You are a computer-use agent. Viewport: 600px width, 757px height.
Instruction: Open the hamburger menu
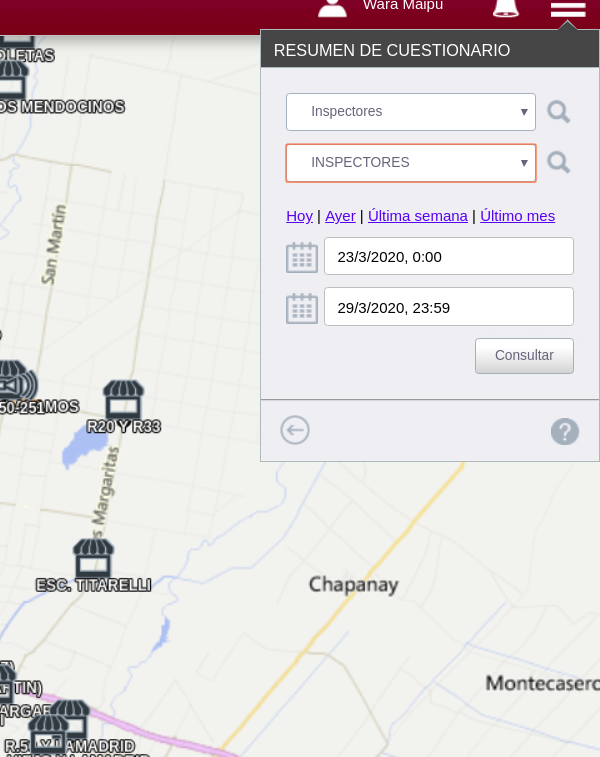(x=567, y=8)
